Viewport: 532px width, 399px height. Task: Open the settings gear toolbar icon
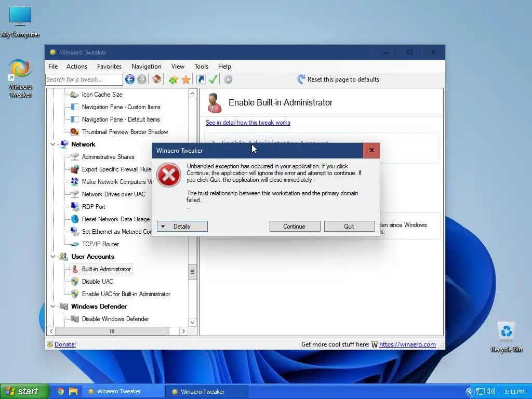pyautogui.click(x=228, y=79)
